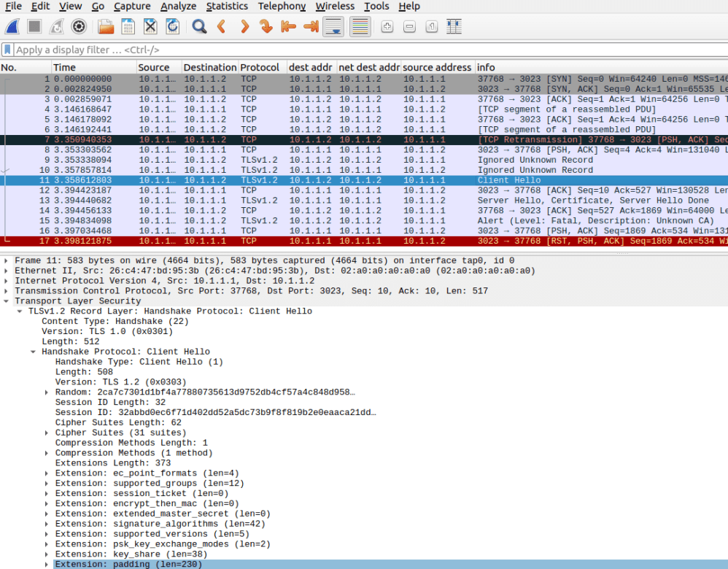Image resolution: width=728 pixels, height=569 pixels.
Task: Click the resize columns toolbar icon
Action: point(454,27)
